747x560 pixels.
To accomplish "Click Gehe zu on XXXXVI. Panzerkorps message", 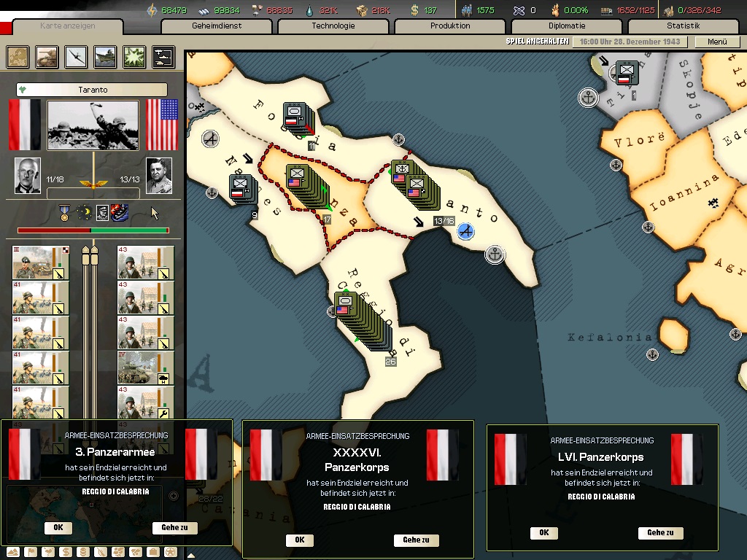I will pos(416,540).
